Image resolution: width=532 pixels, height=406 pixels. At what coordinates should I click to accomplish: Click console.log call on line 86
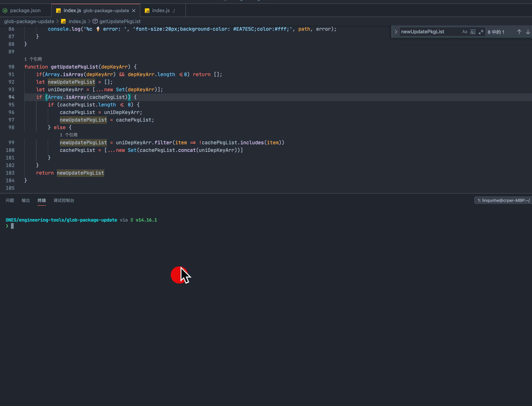point(64,29)
